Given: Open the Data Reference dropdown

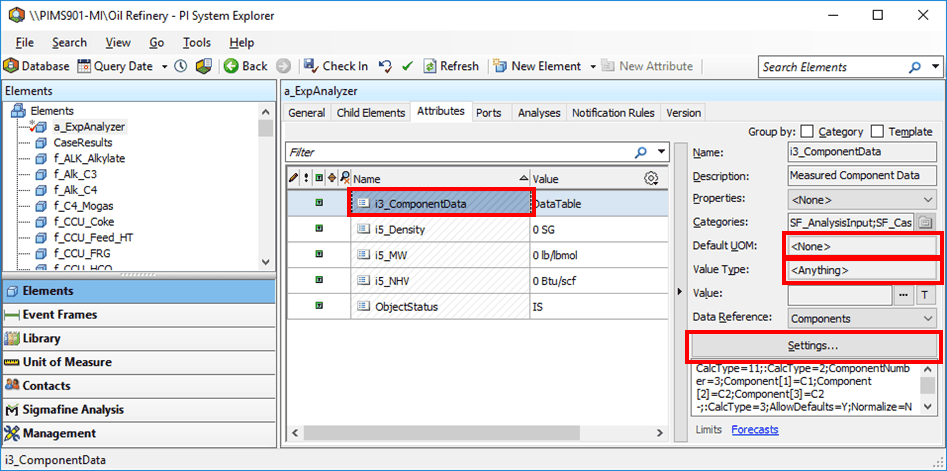Looking at the screenshot, I should 862,318.
